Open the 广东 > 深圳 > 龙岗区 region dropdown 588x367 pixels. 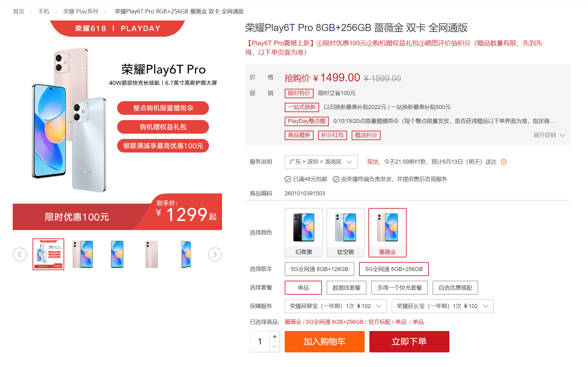point(321,162)
